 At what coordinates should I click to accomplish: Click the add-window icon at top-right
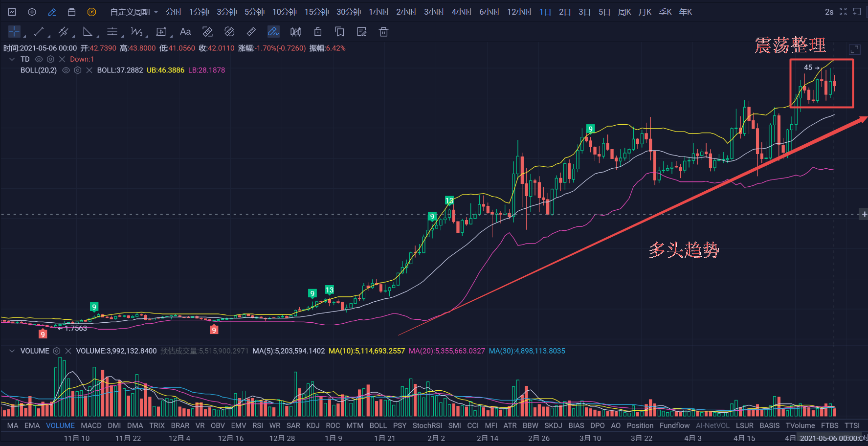(857, 12)
